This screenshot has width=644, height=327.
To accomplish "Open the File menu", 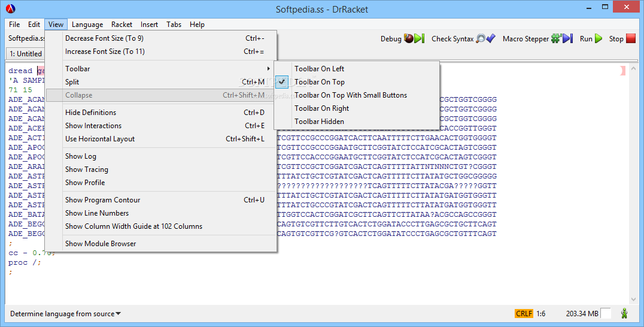I will pyautogui.click(x=14, y=24).
